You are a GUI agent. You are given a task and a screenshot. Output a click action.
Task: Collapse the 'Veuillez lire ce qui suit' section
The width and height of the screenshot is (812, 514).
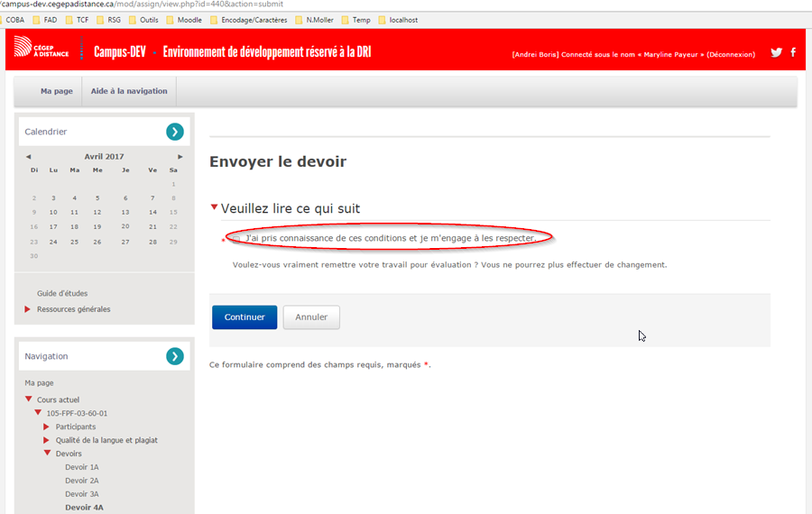[214, 207]
